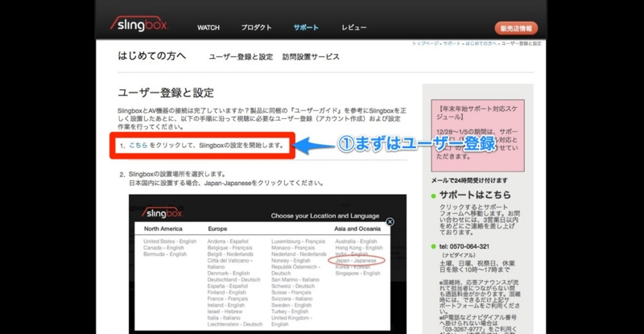Click Australia - English entry
Image resolution: width=644 pixels, height=334 pixels.
click(x=356, y=241)
